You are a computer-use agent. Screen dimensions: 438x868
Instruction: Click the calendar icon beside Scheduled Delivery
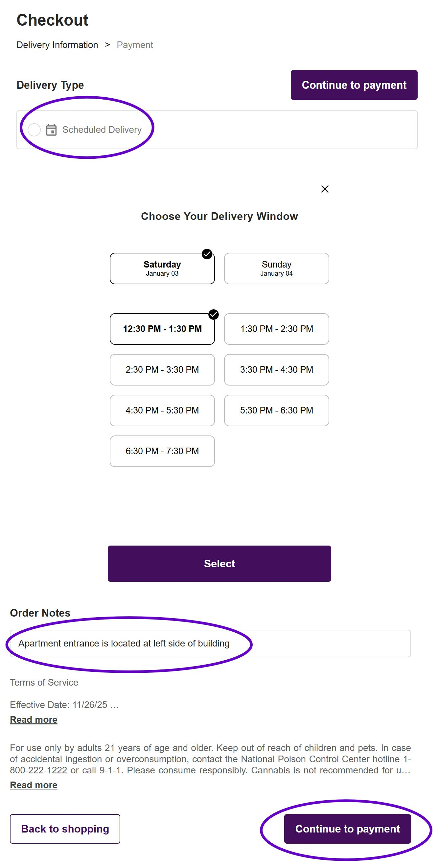coord(51,130)
